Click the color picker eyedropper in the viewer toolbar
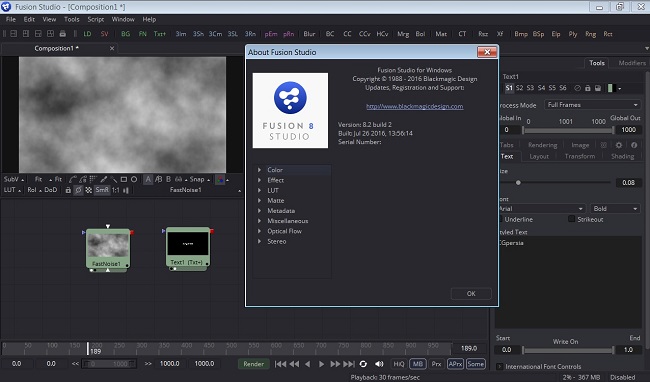Screen dimensions: 650x382 point(104,179)
